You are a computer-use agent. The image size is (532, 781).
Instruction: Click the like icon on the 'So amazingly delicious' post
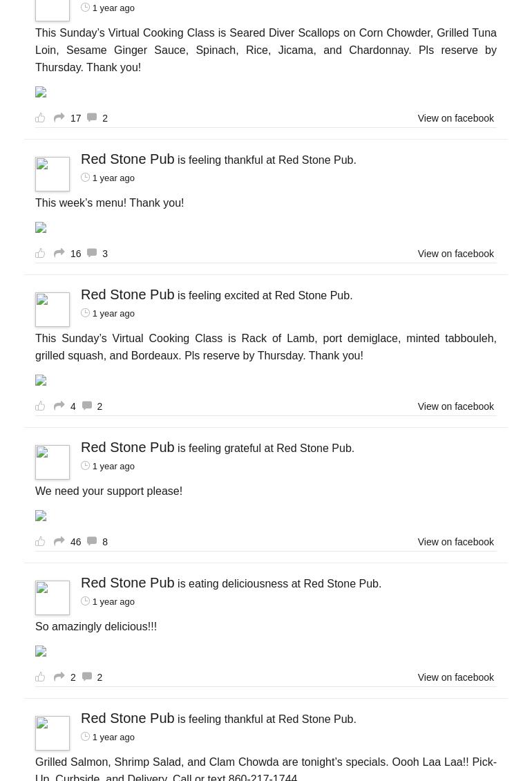click(40, 677)
